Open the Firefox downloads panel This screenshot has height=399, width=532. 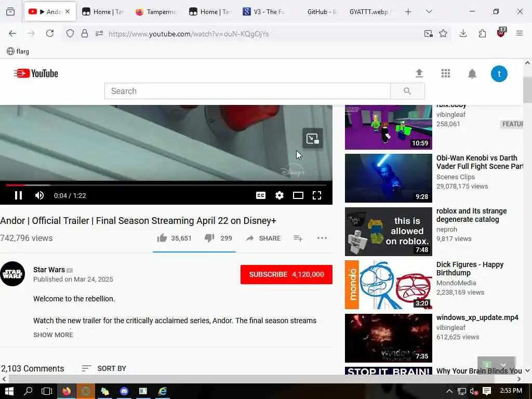coord(463,33)
